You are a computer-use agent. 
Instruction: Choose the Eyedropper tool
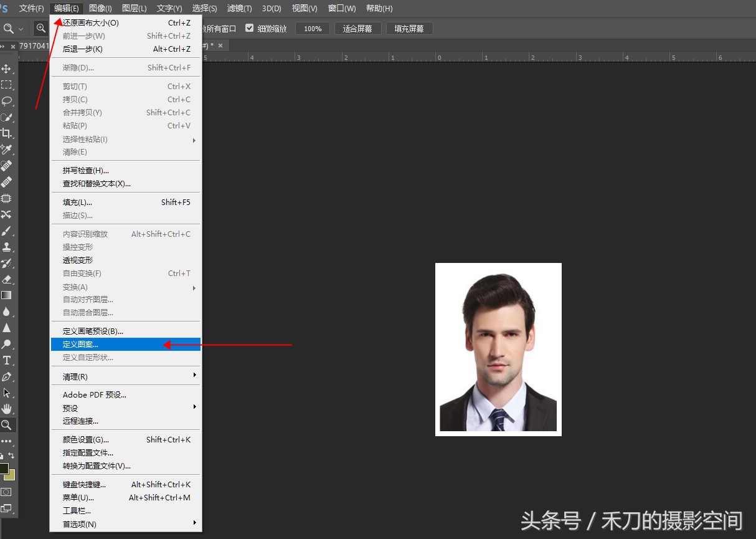7,150
